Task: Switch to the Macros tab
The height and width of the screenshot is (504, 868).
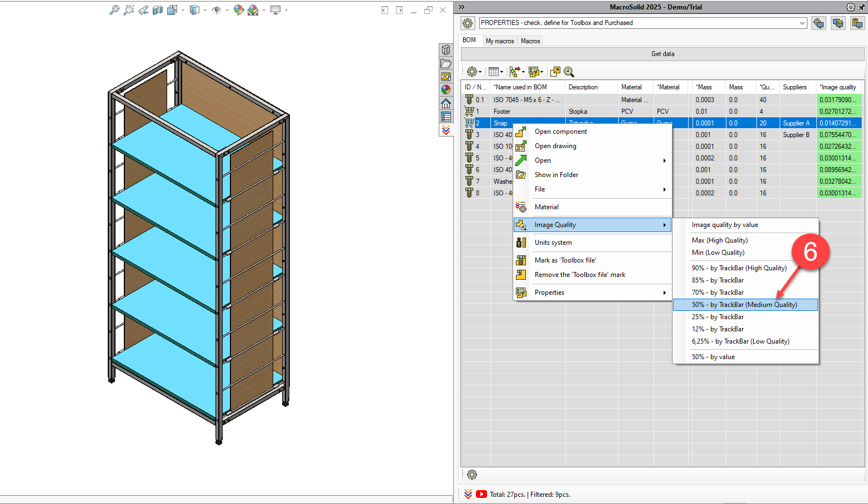Action: coord(530,41)
